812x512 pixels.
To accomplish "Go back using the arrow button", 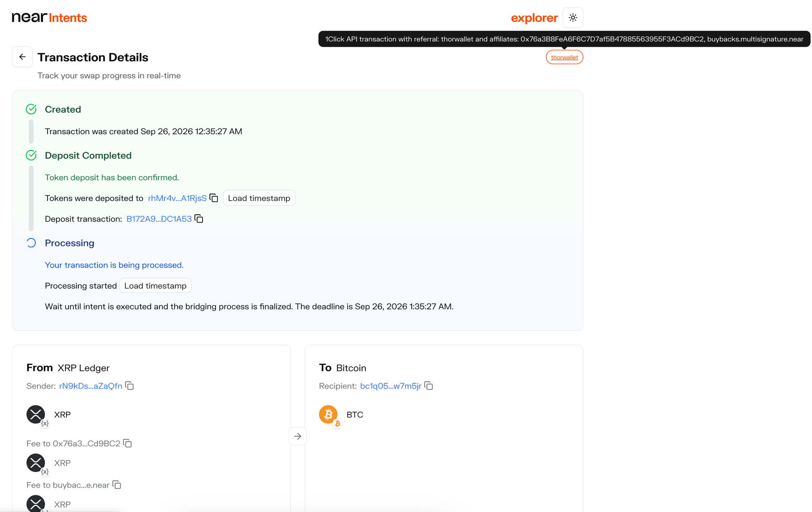I will point(22,57).
